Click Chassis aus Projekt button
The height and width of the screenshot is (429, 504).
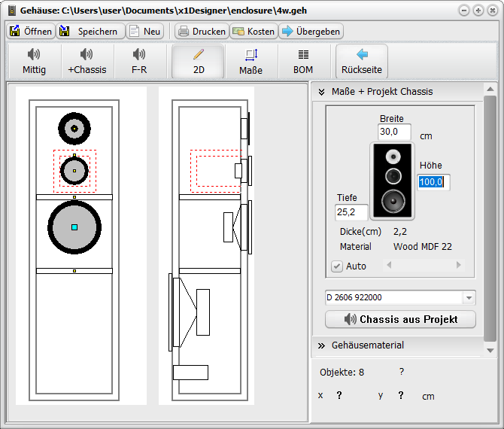[400, 319]
